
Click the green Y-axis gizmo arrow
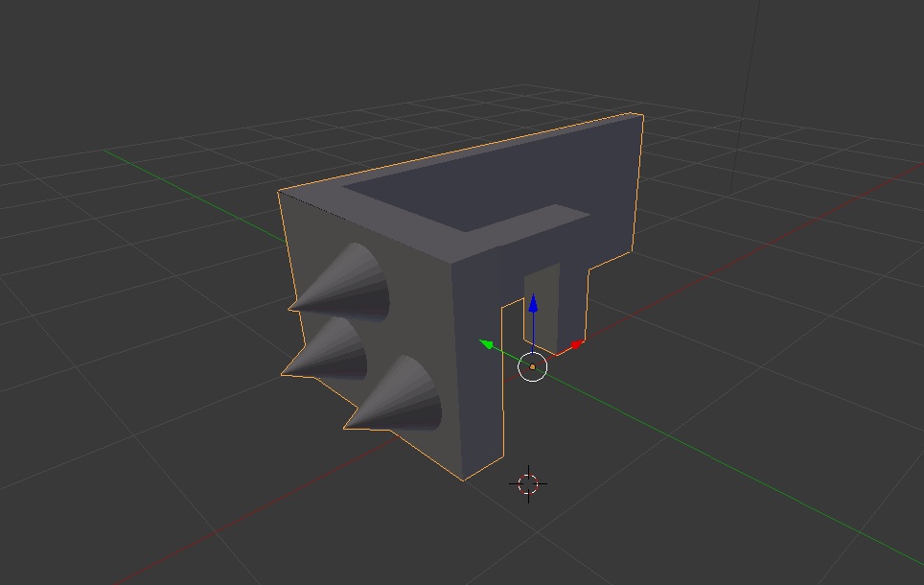tap(487, 343)
